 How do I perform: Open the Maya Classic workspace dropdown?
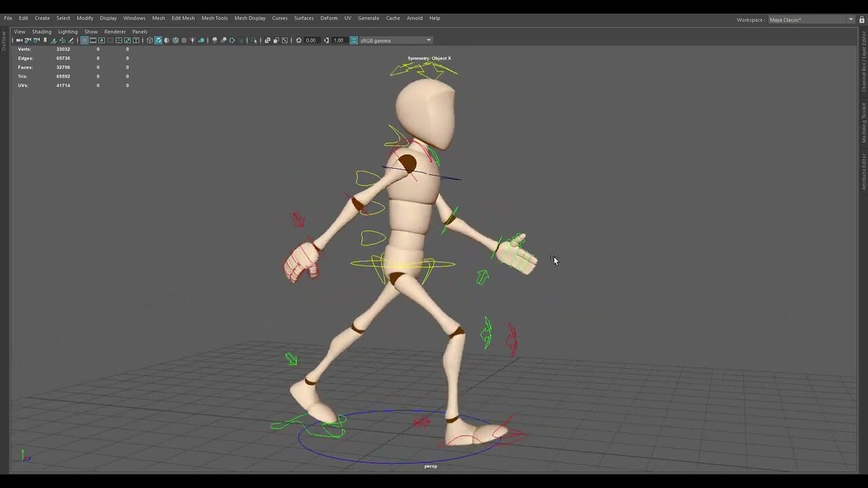pos(810,20)
